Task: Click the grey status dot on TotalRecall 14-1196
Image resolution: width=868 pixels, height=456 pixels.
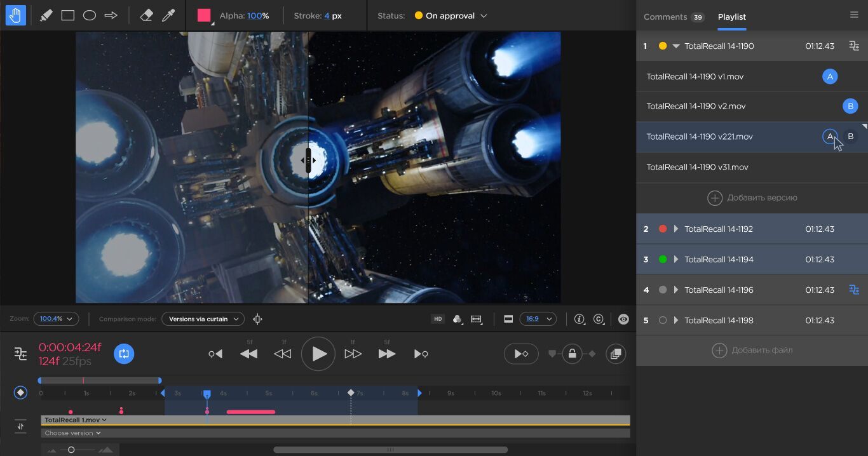Action: pyautogui.click(x=663, y=290)
